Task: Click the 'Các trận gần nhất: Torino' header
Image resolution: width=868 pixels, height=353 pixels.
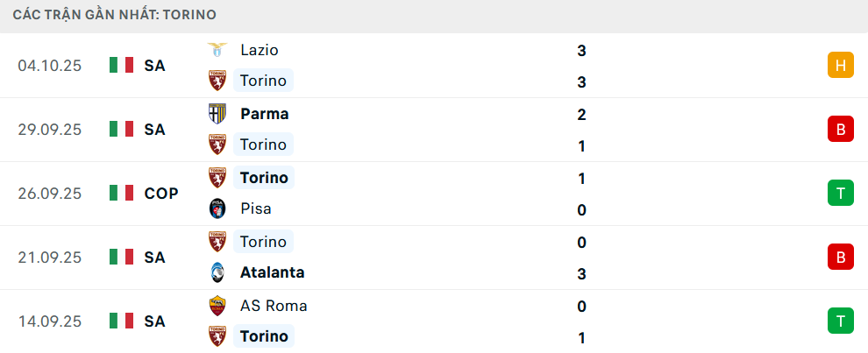Action: 115,15
